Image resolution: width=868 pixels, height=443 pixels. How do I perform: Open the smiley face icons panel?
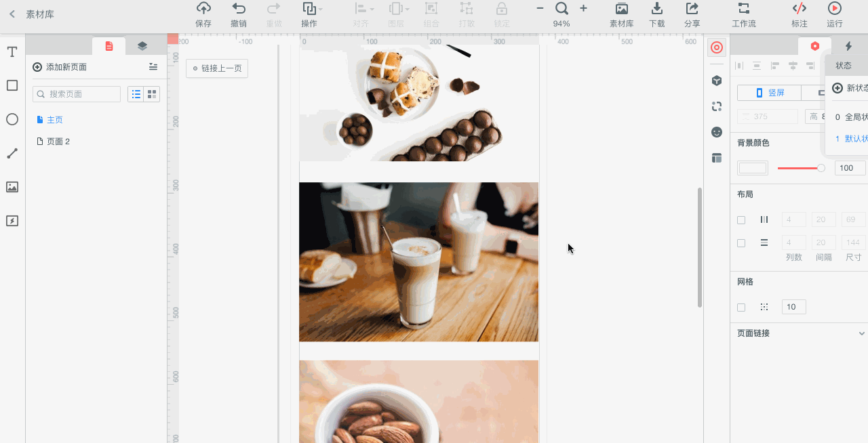(717, 132)
